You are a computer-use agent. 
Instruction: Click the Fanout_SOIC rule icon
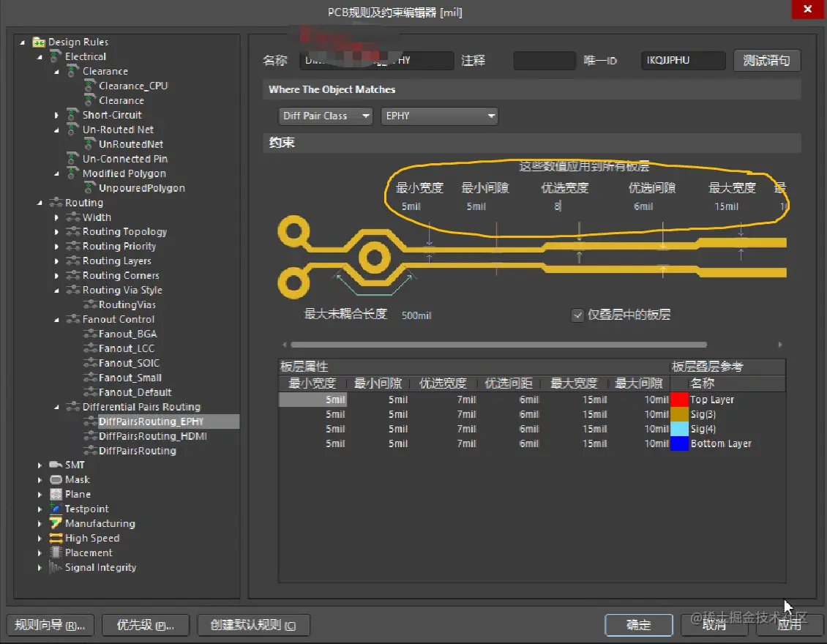90,363
